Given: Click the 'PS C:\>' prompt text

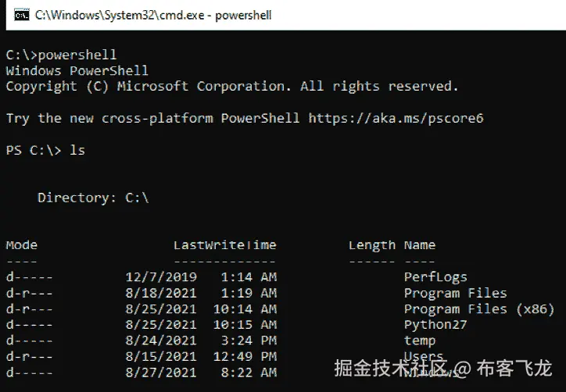Looking at the screenshot, I should tap(33, 150).
